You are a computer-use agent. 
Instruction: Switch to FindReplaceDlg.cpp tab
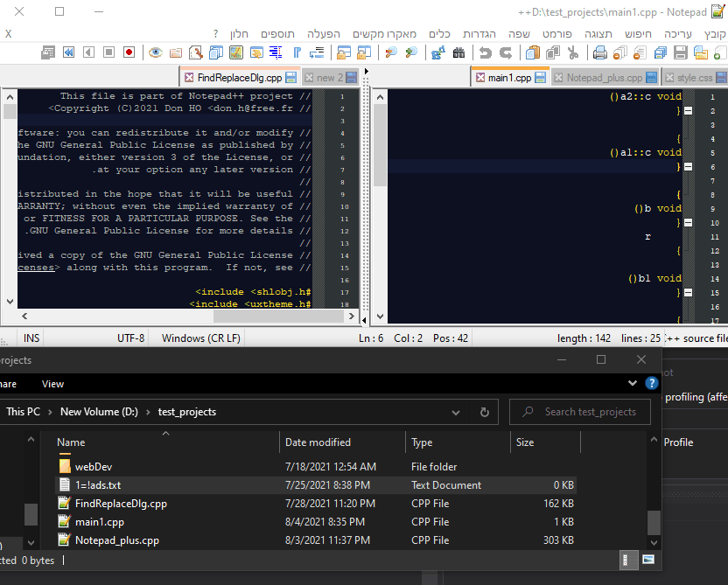[x=240, y=78]
